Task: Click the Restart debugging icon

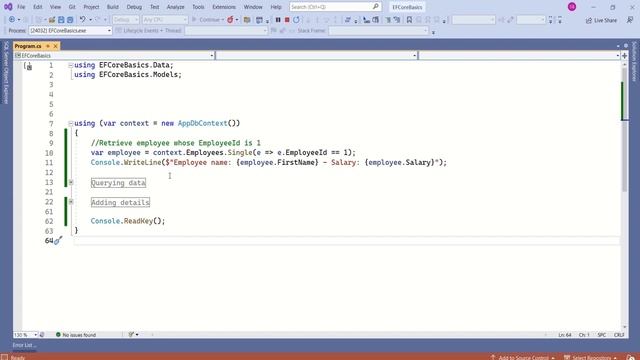Action: [296, 20]
